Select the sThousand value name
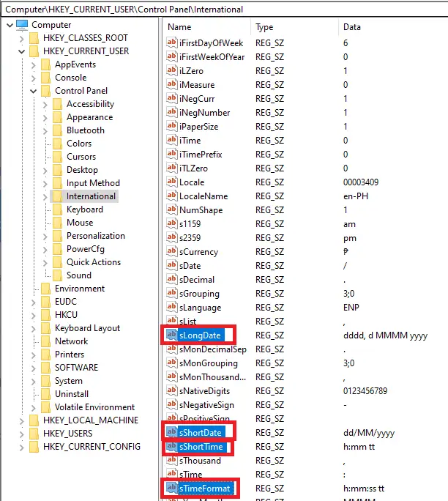 pos(200,461)
